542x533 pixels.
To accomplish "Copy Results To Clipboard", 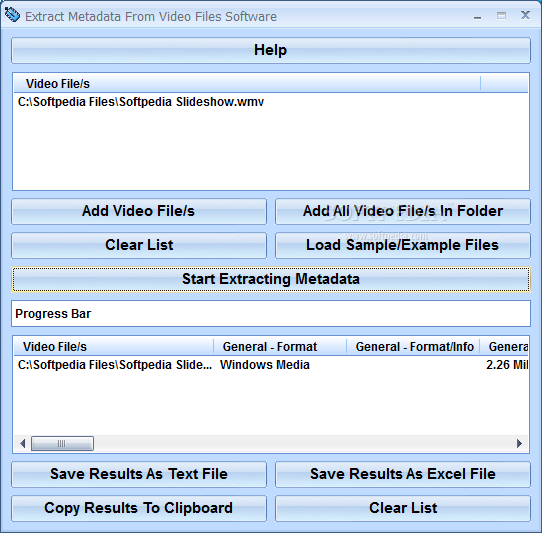I will tap(139, 508).
